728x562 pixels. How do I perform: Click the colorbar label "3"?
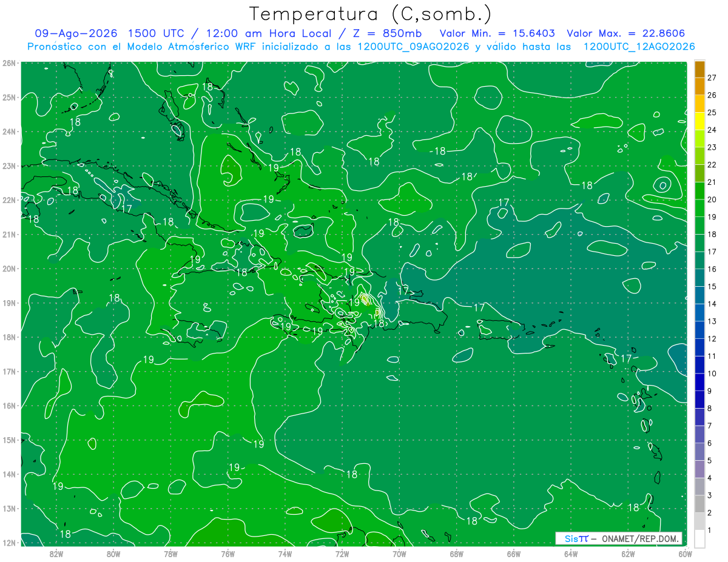click(x=710, y=495)
